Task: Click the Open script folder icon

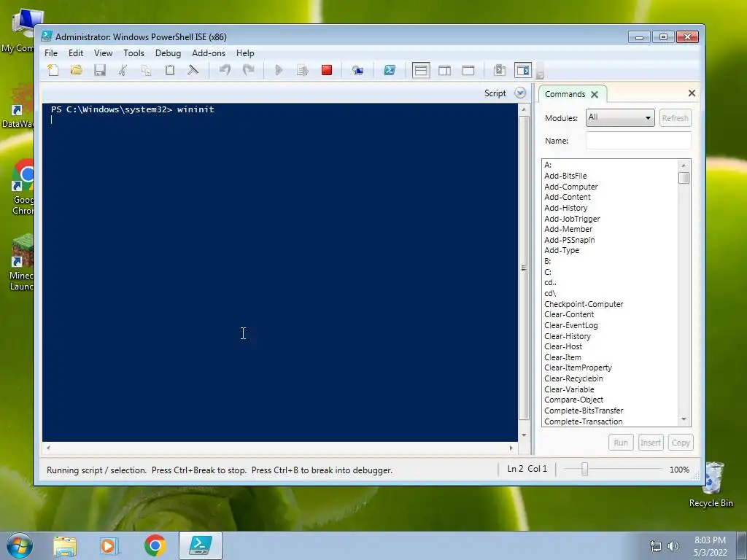Action: point(76,71)
